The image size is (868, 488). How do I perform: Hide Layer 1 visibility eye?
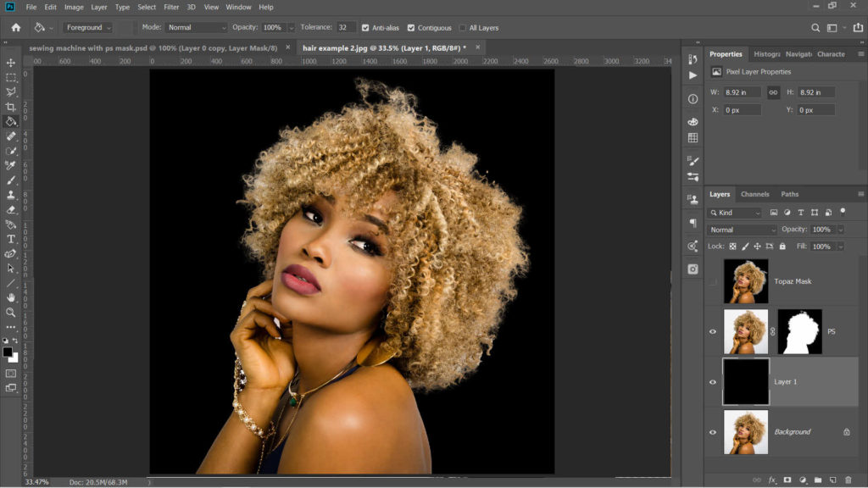[713, 382]
